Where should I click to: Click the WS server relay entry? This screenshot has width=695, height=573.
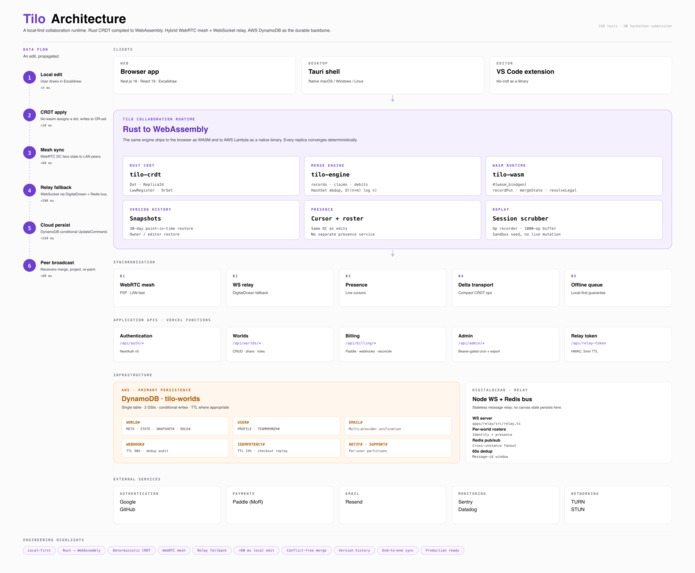pos(482,418)
